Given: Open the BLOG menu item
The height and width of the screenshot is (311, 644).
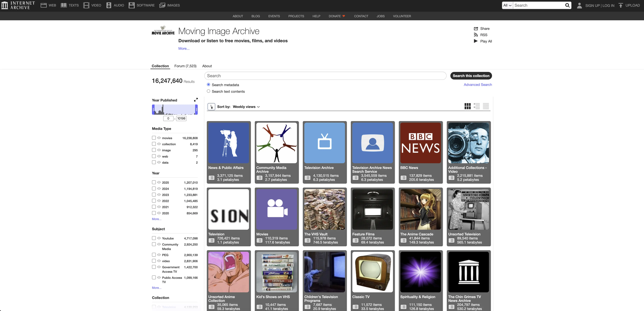Looking at the screenshot, I should coord(255,16).
